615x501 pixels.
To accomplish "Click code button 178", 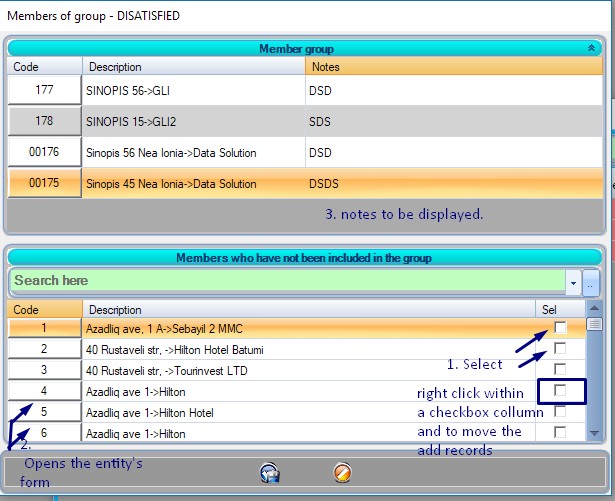I will pyautogui.click(x=44, y=121).
